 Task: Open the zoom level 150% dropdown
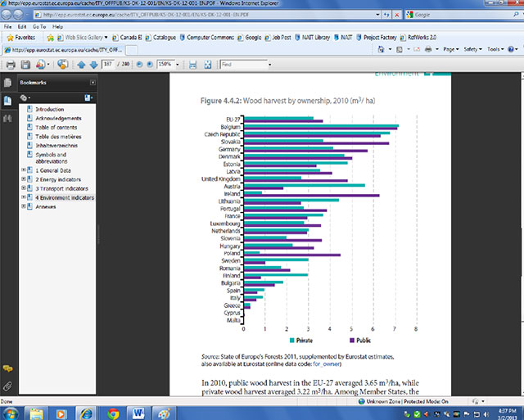pos(178,65)
